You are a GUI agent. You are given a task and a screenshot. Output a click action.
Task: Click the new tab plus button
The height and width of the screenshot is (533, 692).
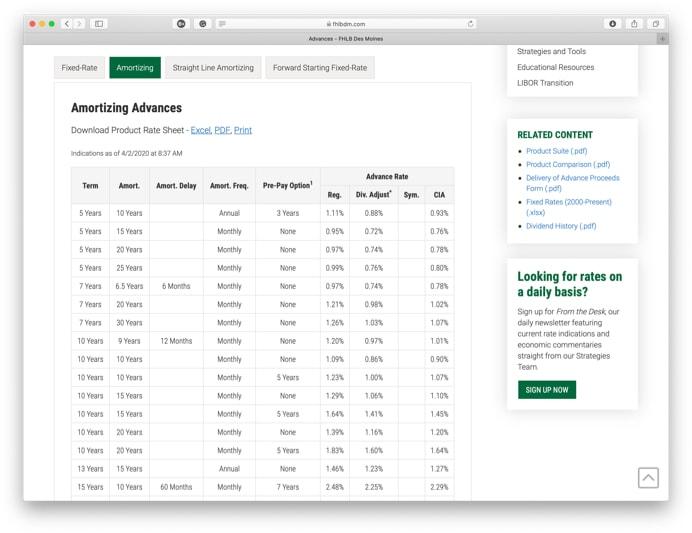pos(662,39)
